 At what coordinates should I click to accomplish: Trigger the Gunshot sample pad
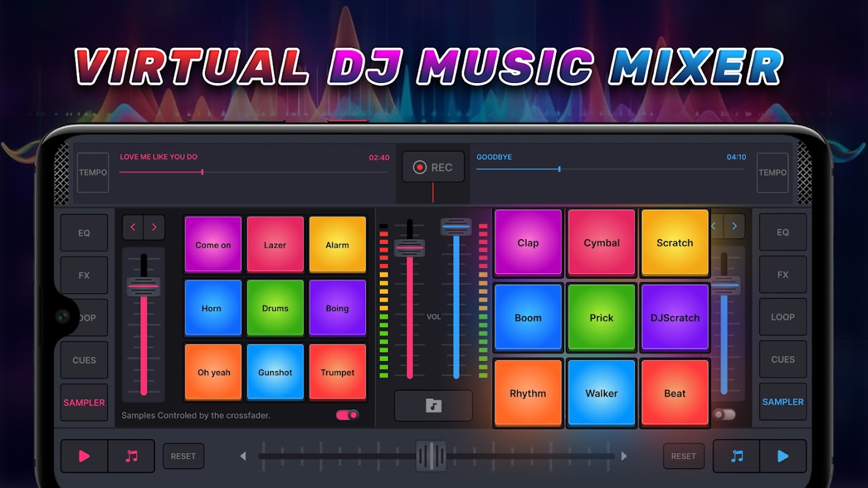(275, 372)
